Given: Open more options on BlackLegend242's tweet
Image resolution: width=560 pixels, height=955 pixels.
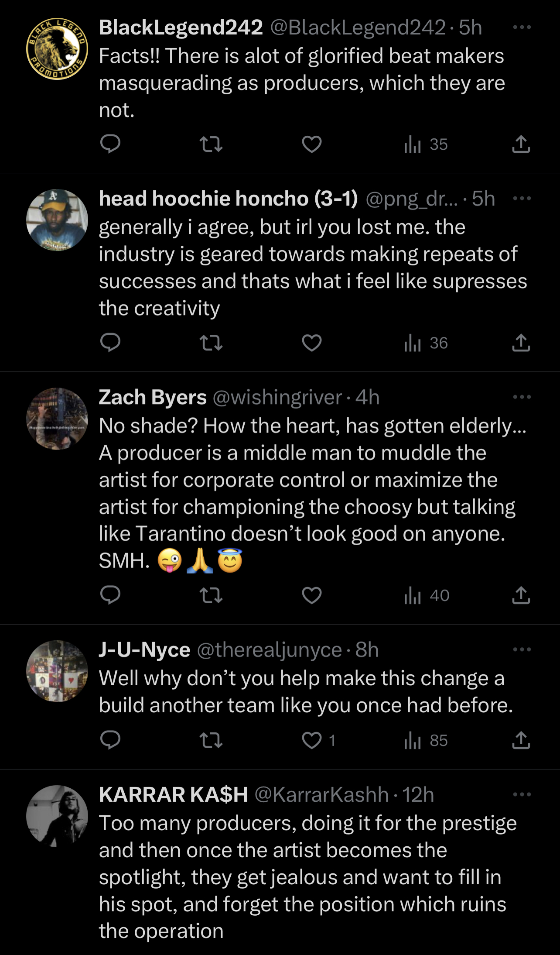Looking at the screenshot, I should coord(522,27).
